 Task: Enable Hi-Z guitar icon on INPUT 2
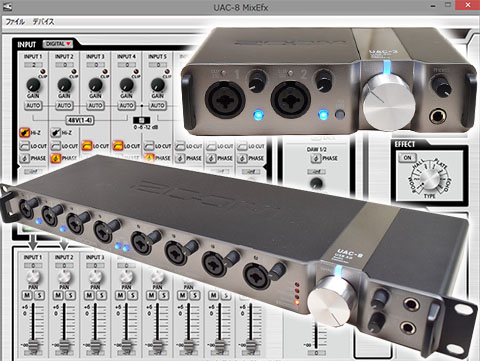coord(55,133)
